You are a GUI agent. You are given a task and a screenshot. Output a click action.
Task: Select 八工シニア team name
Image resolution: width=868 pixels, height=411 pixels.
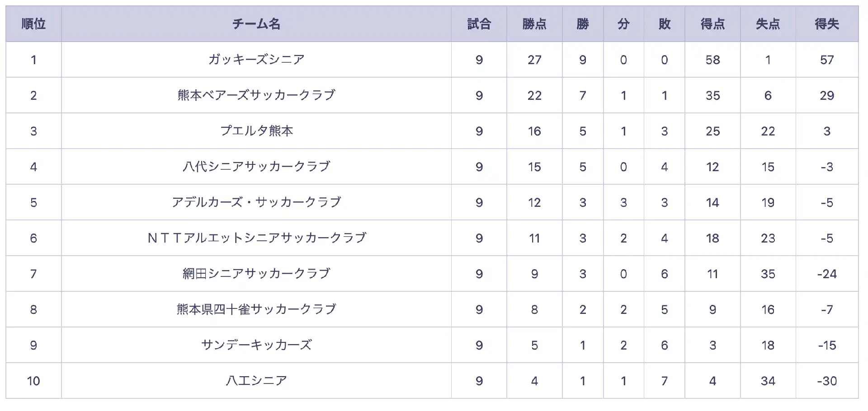pyautogui.click(x=256, y=381)
